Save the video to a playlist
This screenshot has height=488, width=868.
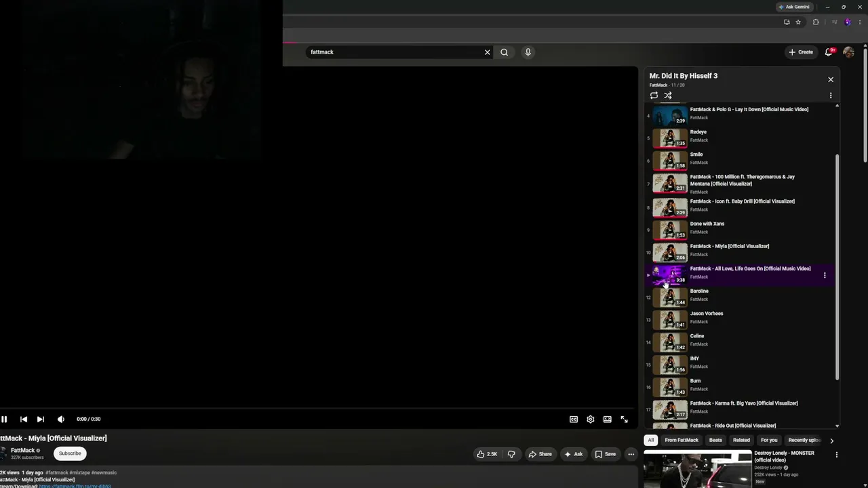[x=606, y=454]
